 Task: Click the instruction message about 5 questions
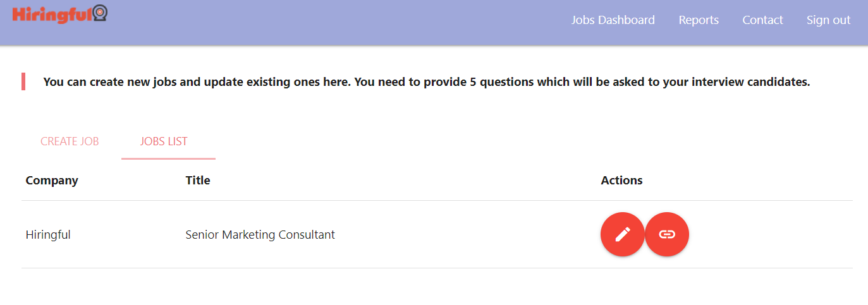point(426,82)
